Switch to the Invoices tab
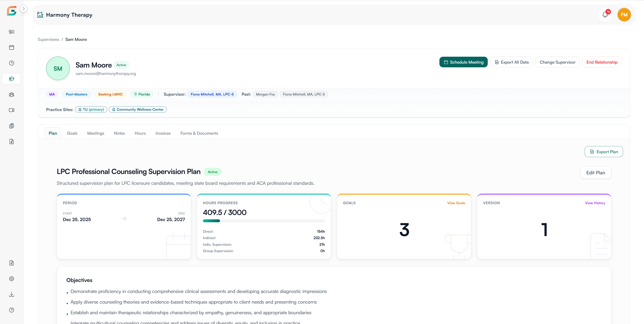 163,133
